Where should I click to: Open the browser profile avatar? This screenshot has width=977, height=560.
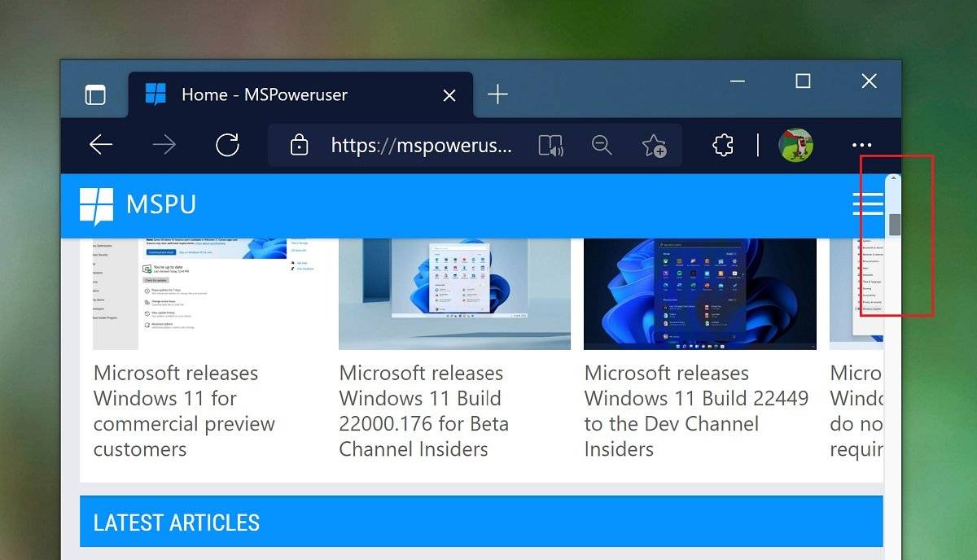[795, 145]
